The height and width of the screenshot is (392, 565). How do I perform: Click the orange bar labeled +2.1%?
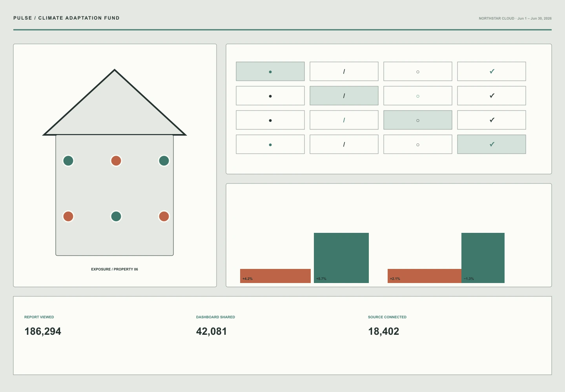(425, 276)
